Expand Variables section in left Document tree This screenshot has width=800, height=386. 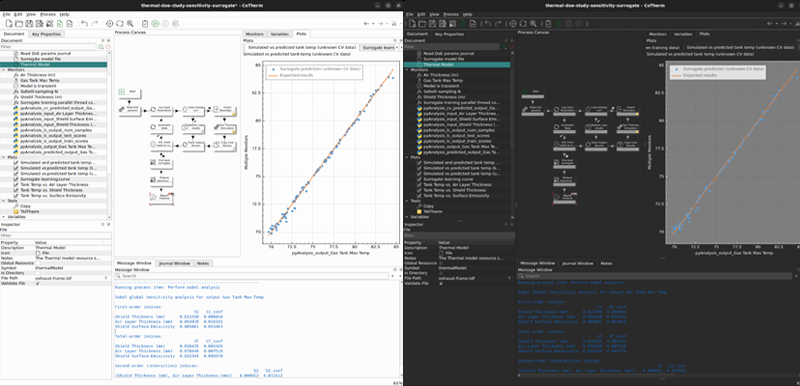(x=3, y=217)
